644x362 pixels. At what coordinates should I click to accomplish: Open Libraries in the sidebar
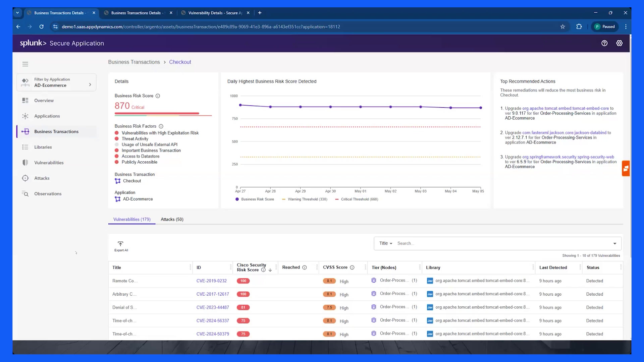point(43,147)
